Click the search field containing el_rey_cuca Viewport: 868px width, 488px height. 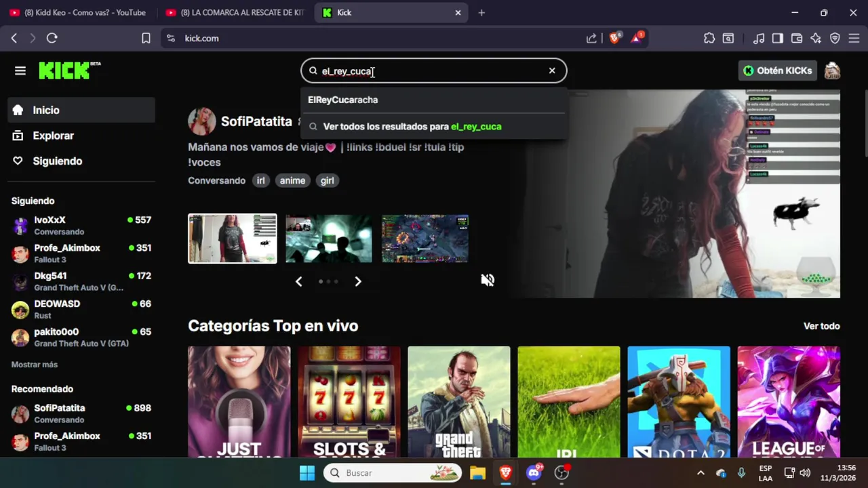434,70
